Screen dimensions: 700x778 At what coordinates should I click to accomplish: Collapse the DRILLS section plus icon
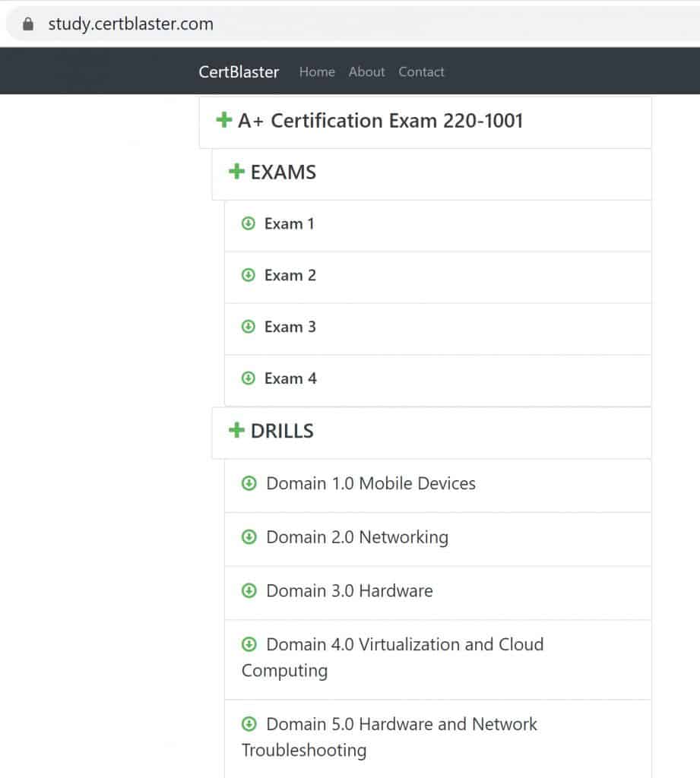(x=236, y=430)
